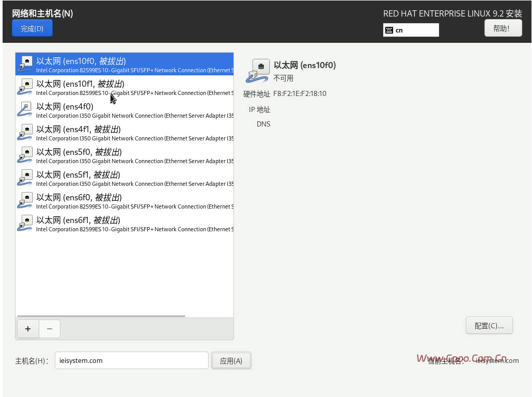The image size is (532, 397).
Task: Click hardware address F8:F2:1E:F2:18:10
Action: [x=300, y=93]
